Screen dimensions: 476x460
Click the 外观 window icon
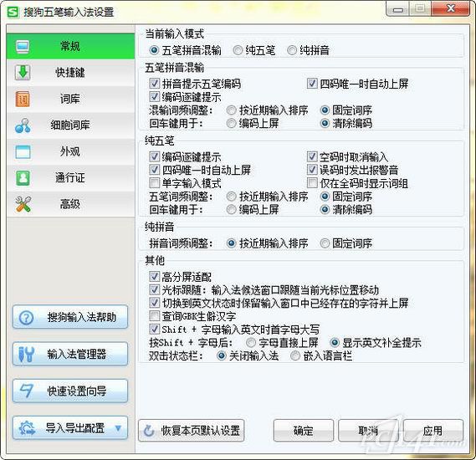coord(23,151)
